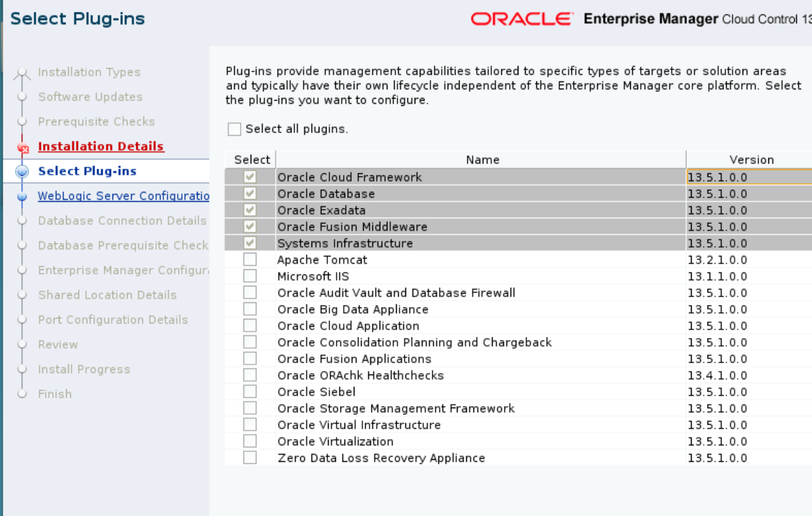
Task: Click Oracle Cloud Framework version cell
Action: tap(717, 177)
